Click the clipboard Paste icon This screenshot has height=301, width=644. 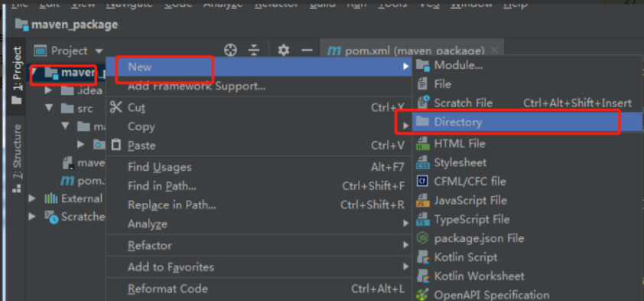(x=117, y=145)
